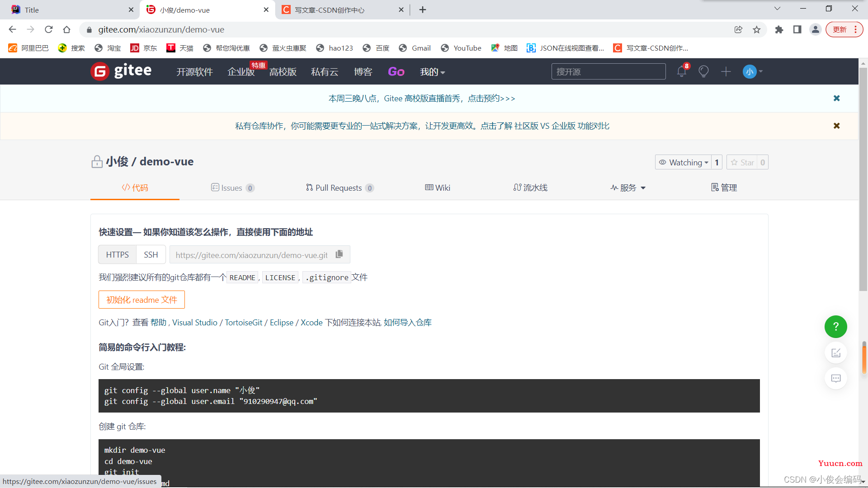This screenshot has width=868, height=488.
Task: Open the Pull Requests tab
Action: point(340,188)
